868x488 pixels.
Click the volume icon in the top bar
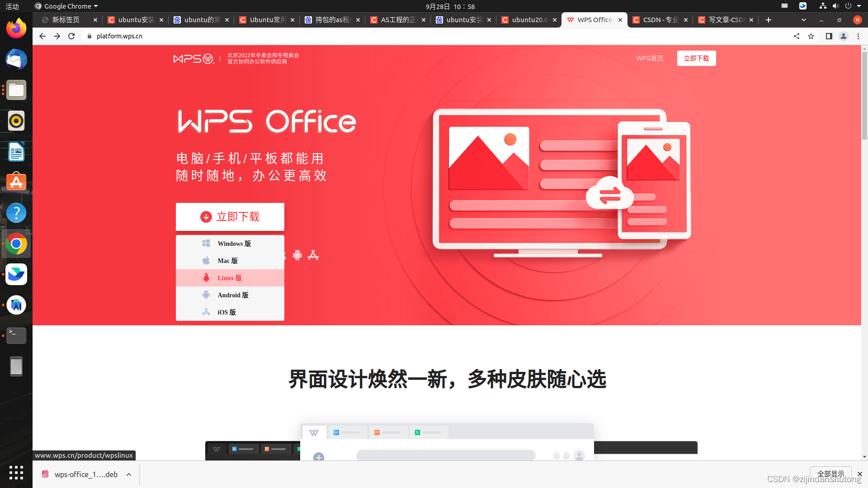pos(836,6)
